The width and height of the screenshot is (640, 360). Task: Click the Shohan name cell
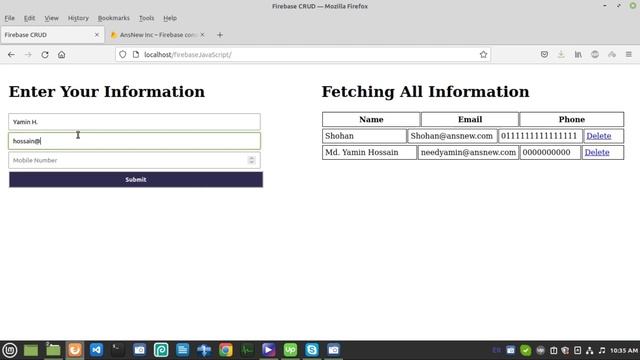click(364, 136)
